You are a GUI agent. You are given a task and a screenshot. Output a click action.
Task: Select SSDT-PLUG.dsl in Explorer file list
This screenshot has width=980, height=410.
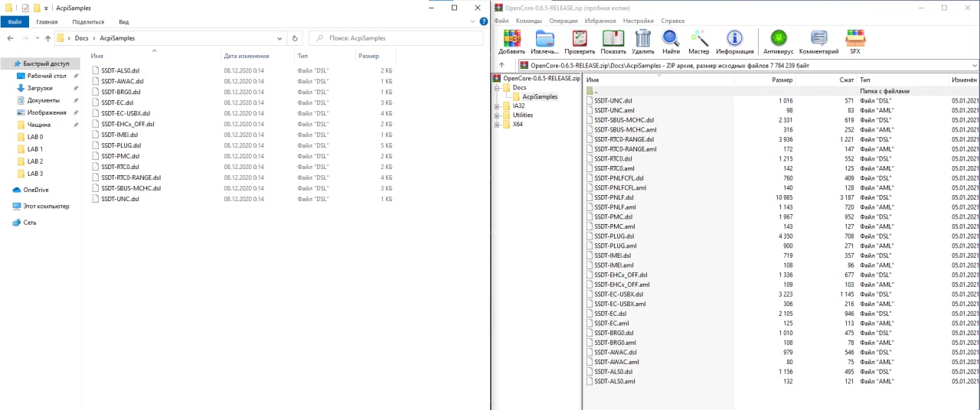coord(120,145)
